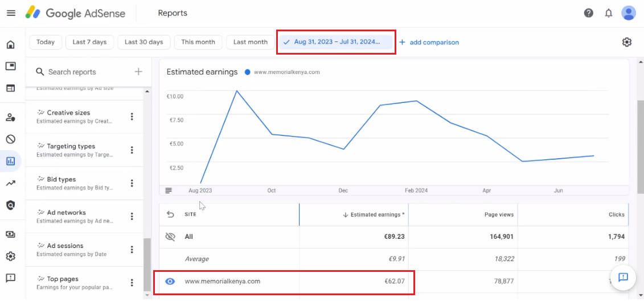Click the Reports page title
Viewport: 644px width, 302px height.
coord(173,13)
